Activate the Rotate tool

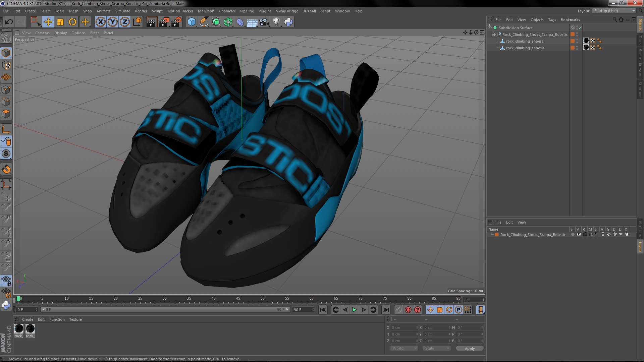coord(72,22)
